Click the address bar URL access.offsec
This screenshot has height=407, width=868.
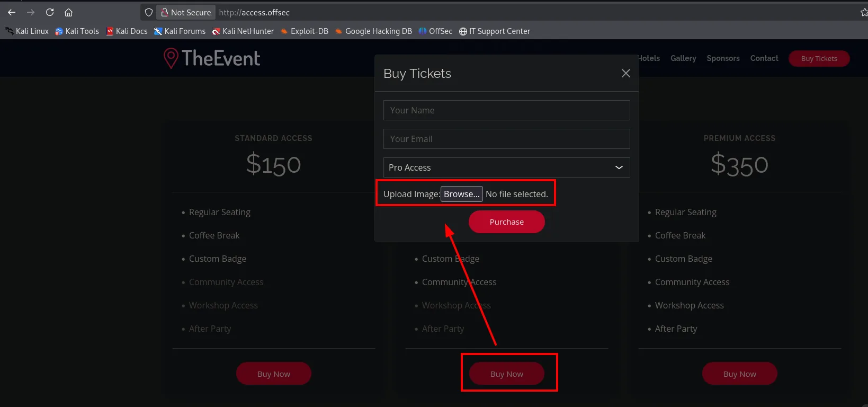(x=254, y=12)
